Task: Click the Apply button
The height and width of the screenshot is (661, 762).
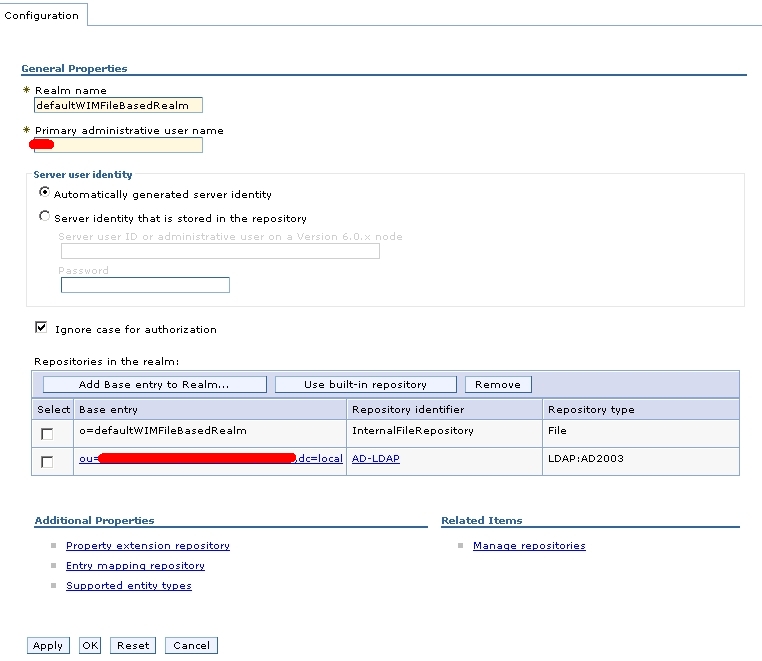Action: (x=48, y=645)
